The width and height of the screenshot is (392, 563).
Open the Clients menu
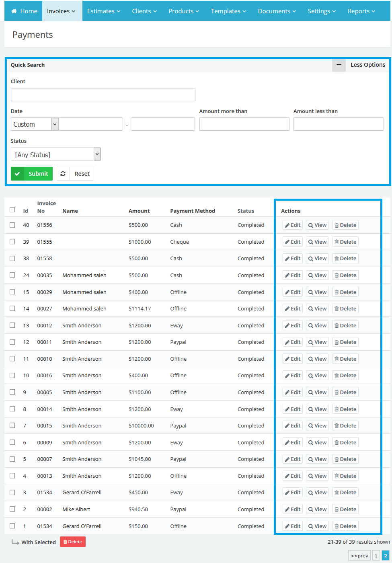click(x=144, y=11)
